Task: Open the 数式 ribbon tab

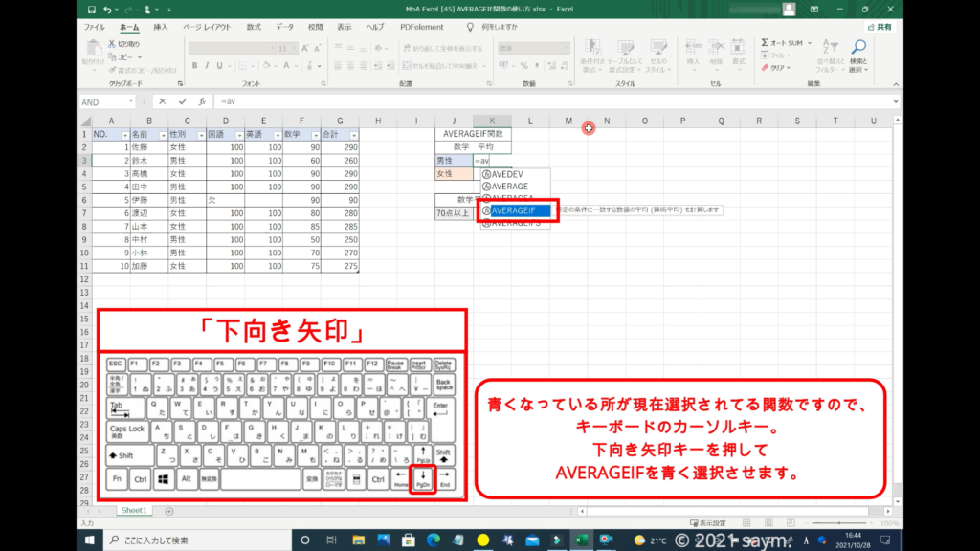Action: [x=254, y=27]
